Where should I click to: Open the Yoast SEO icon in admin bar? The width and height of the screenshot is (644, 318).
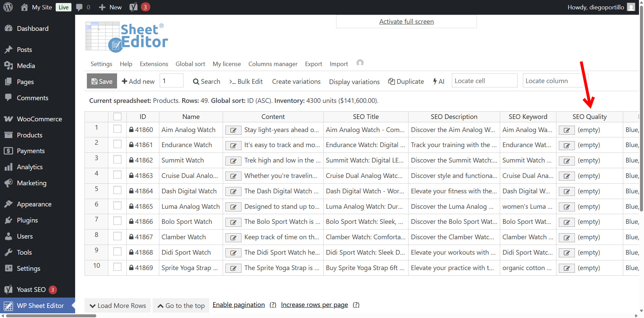click(133, 7)
